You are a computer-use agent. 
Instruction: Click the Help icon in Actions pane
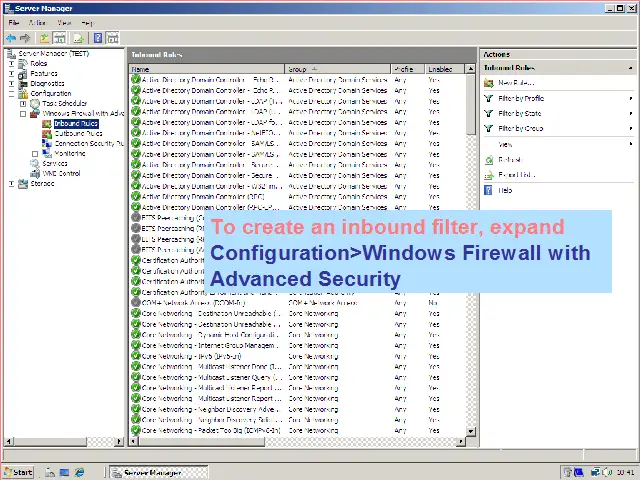(x=488, y=190)
